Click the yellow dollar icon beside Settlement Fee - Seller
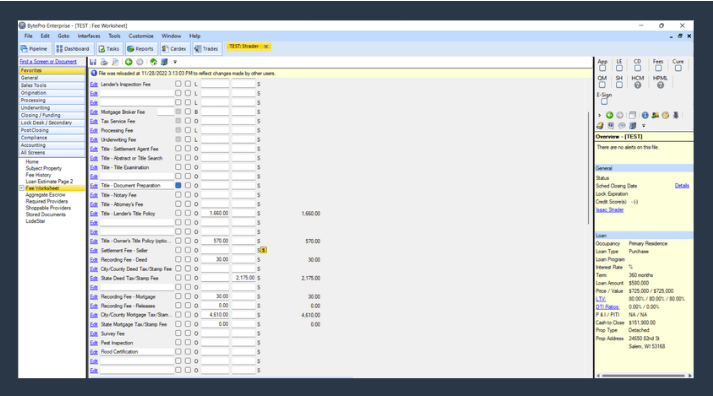The height and width of the screenshot is (396, 713). (x=263, y=250)
